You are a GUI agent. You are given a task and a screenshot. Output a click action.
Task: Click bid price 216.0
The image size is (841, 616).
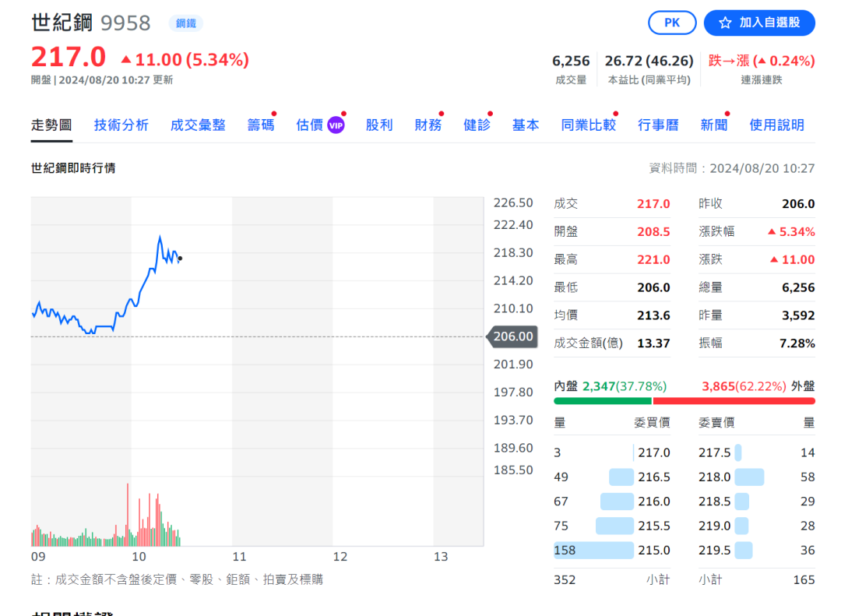click(654, 502)
